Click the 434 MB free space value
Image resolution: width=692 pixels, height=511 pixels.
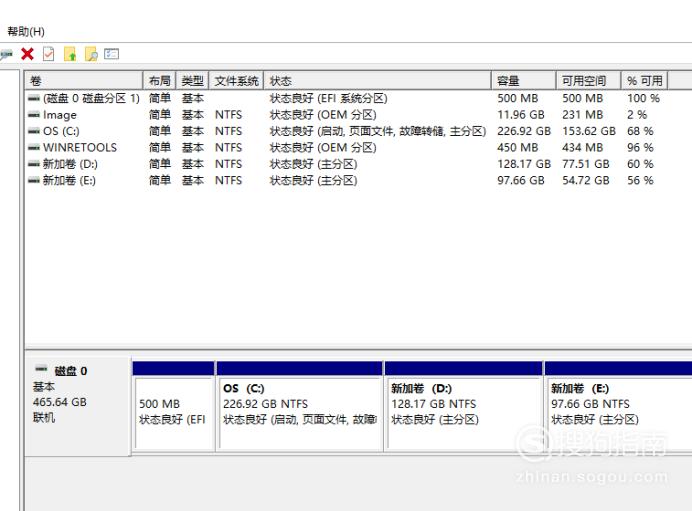(x=583, y=147)
